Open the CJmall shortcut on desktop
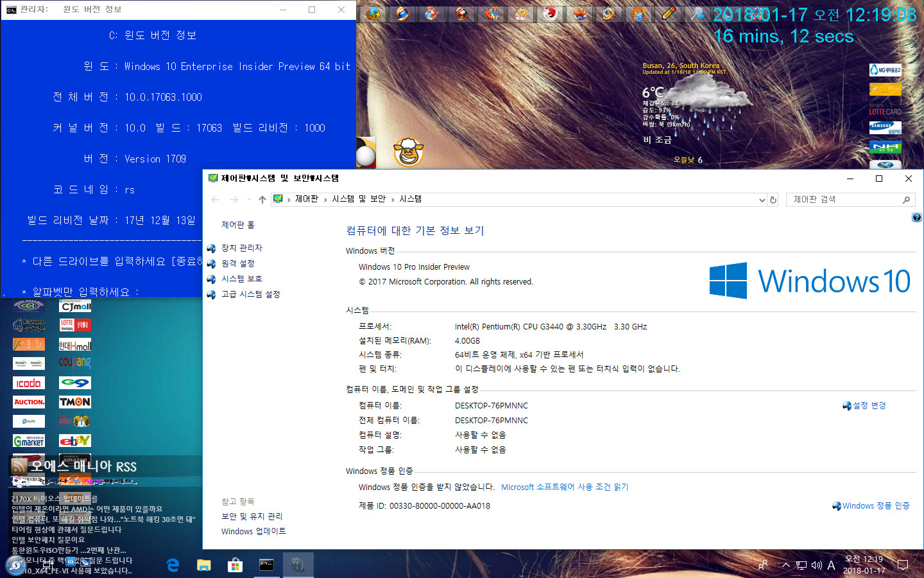Viewport: 924px width, 578px height. coord(75,306)
